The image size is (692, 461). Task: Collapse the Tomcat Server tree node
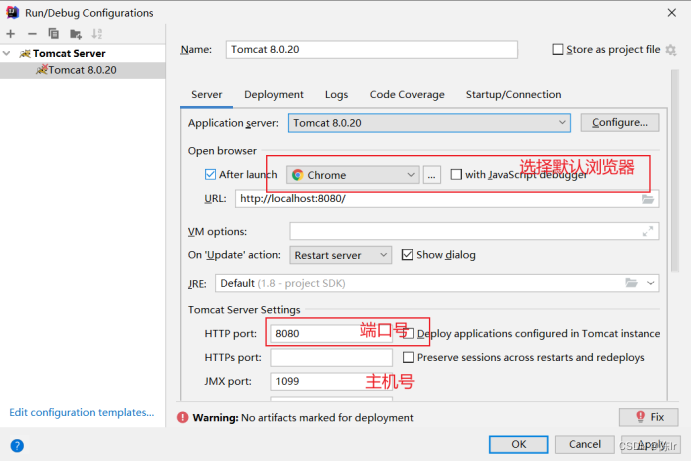7,53
